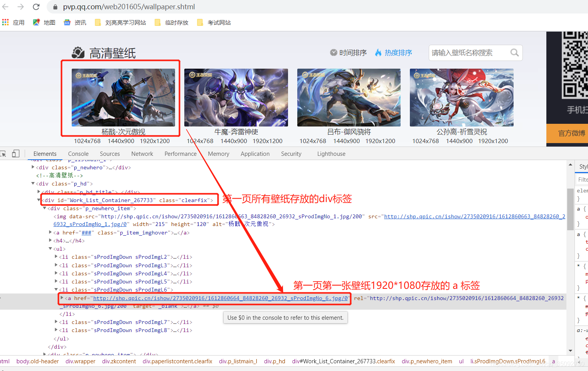Switch to the Lighthouse tab
This screenshot has width=588, height=371.
tap(331, 154)
